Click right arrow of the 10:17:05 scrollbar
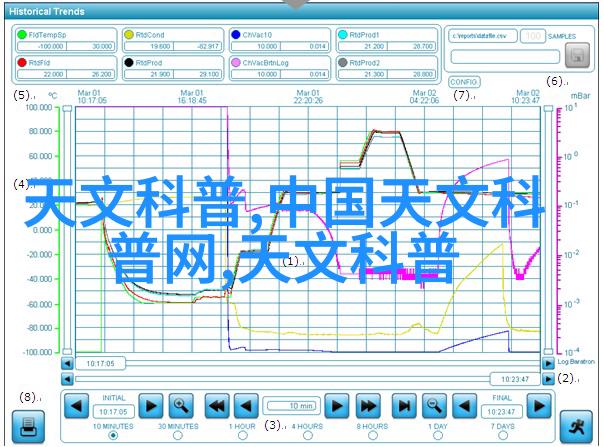 [548, 363]
